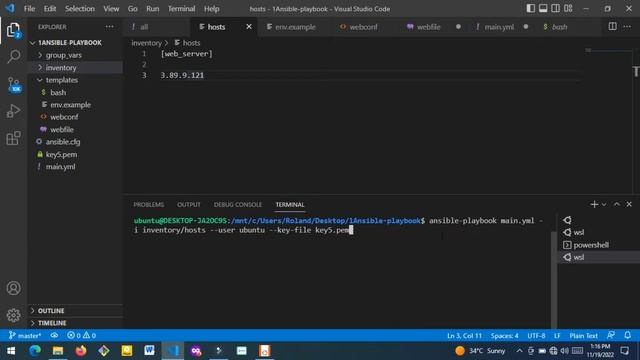
Task: Close the hosts editor tab
Action: pos(249,27)
